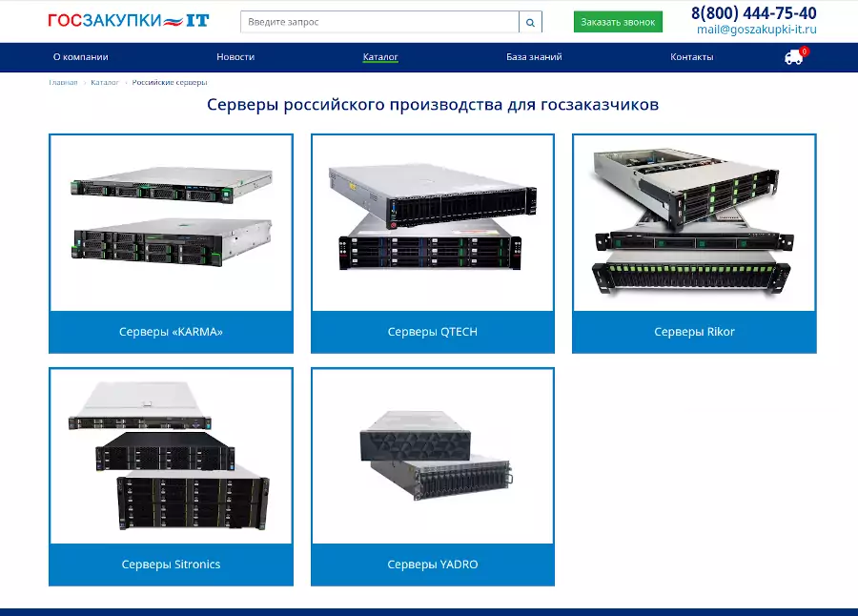The height and width of the screenshot is (616, 858).
Task: Follow the Каталог breadcrumb link
Action: tap(105, 83)
